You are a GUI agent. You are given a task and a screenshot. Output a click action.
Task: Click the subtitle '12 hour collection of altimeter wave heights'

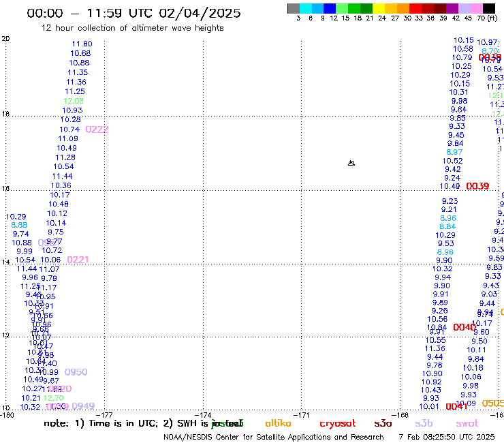(x=132, y=28)
